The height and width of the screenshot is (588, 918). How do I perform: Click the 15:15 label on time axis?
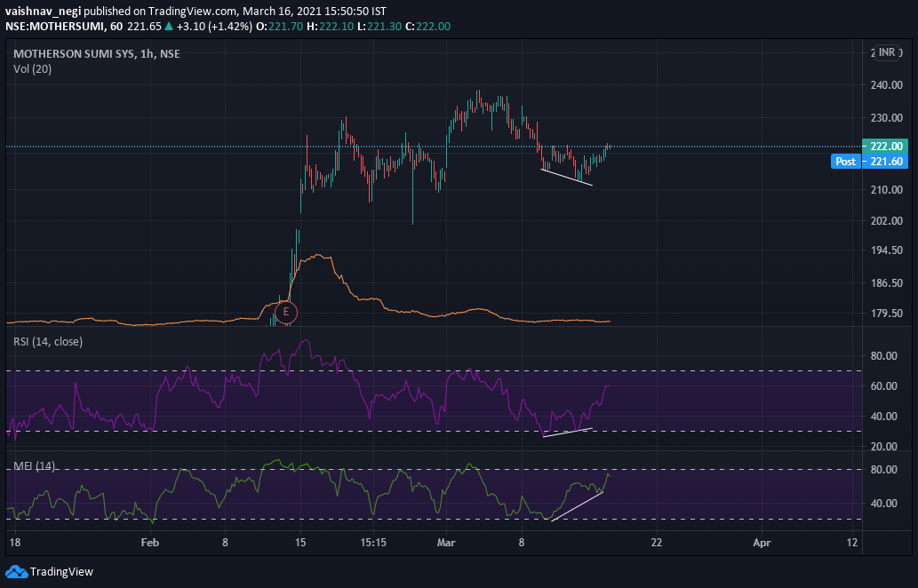point(373,543)
